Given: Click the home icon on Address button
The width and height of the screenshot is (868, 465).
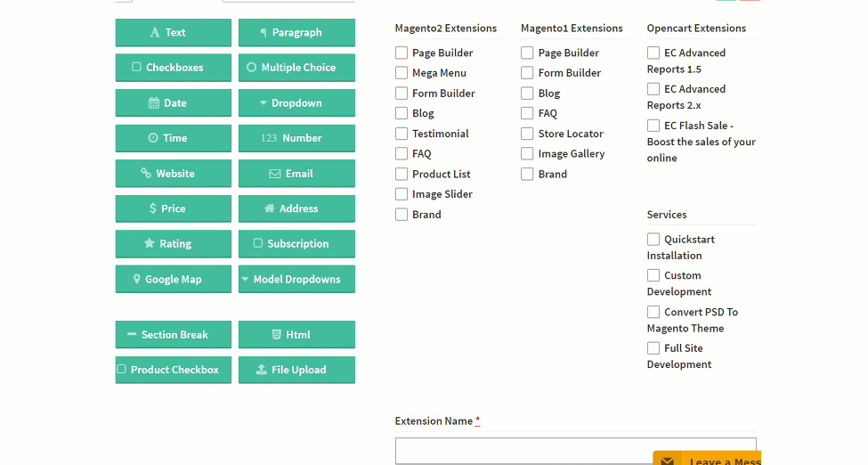Looking at the screenshot, I should click(269, 208).
